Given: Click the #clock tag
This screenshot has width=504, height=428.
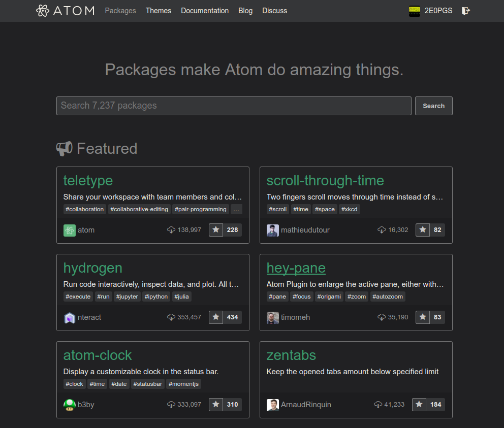Looking at the screenshot, I should coord(74,384).
